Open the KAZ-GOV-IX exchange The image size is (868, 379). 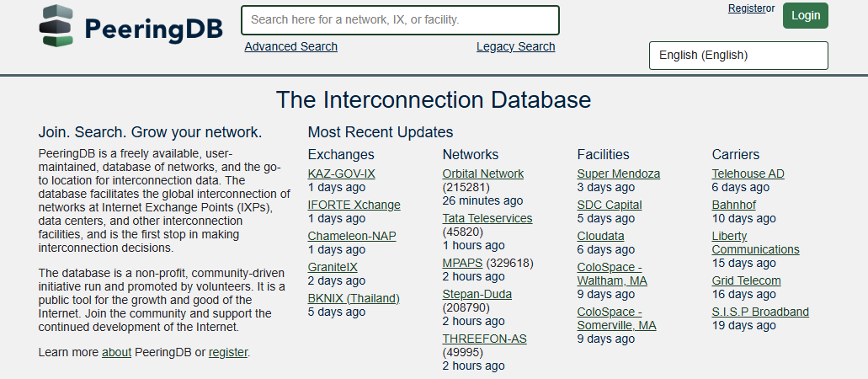coord(342,174)
